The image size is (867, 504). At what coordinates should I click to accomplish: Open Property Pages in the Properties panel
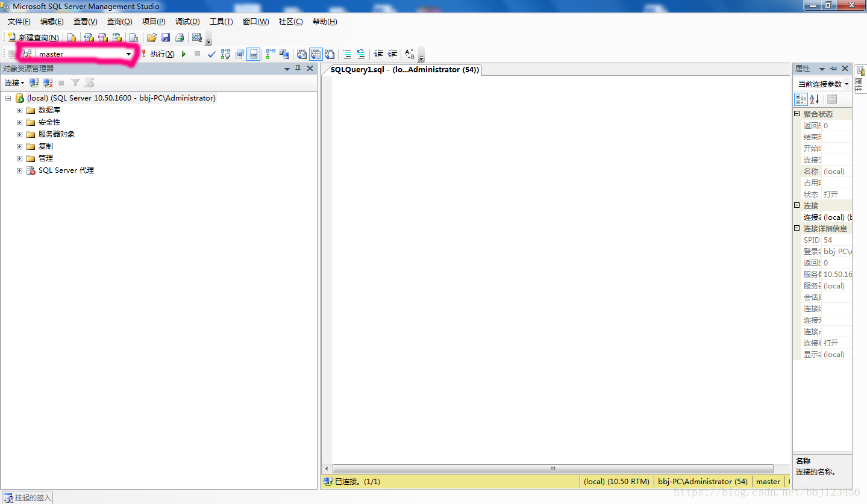832,99
